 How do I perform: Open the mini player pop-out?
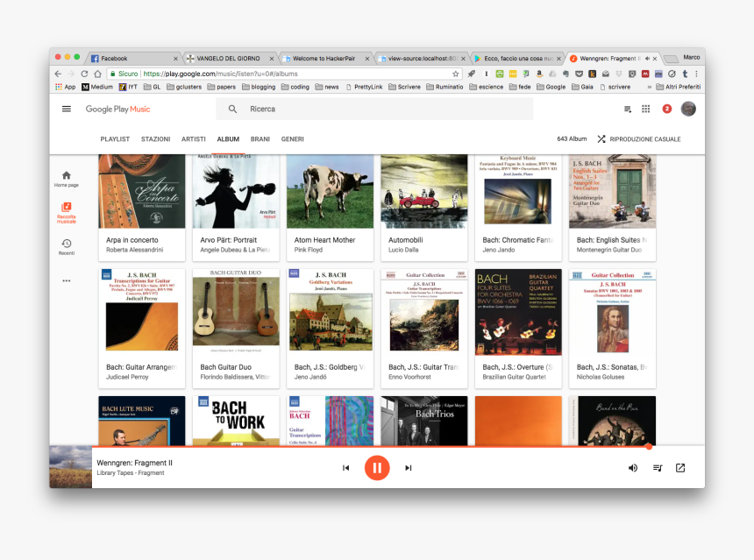pos(680,468)
